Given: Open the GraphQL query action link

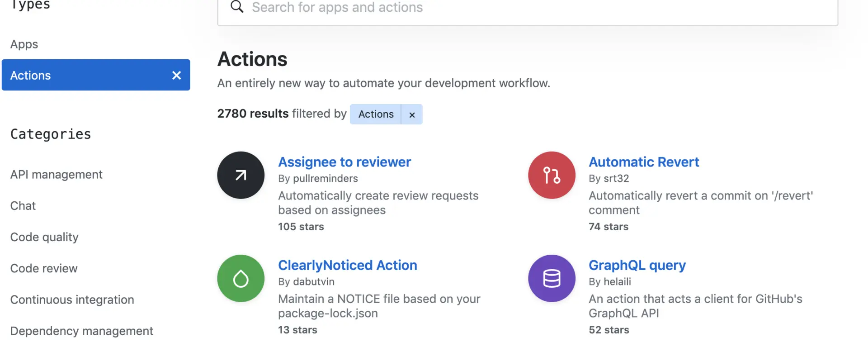Looking at the screenshot, I should pos(637,265).
